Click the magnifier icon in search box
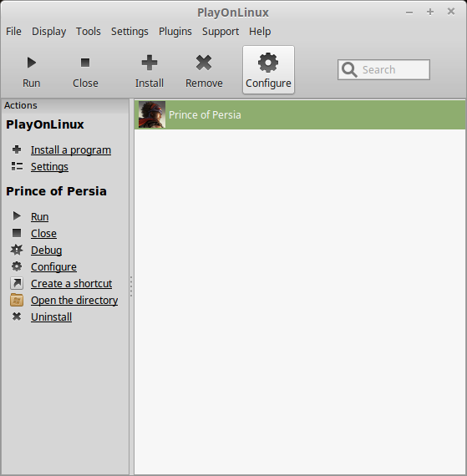 (349, 70)
